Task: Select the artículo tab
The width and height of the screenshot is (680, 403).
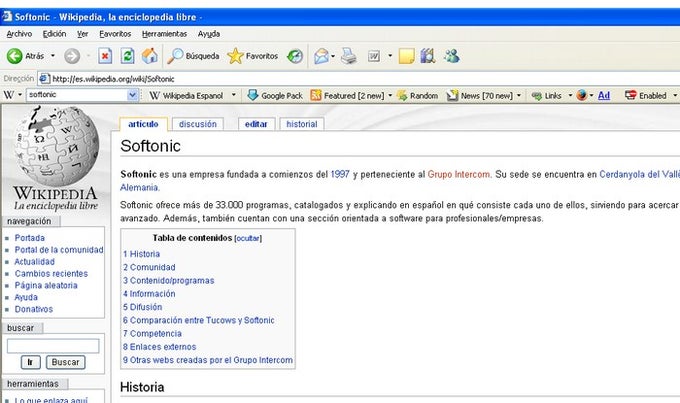Action: (143, 124)
